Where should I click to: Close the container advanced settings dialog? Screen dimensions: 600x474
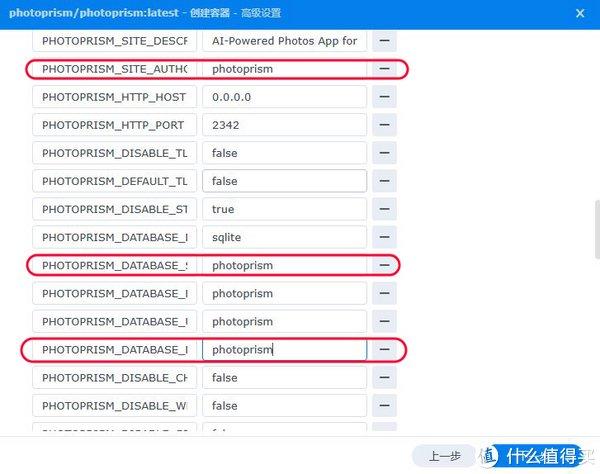(x=580, y=13)
